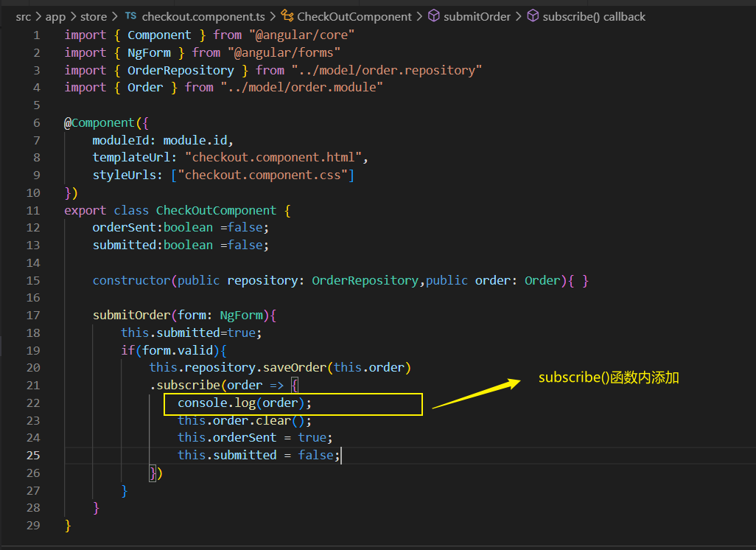The height and width of the screenshot is (550, 756).
Task: Select submitOrder in the breadcrumb
Action: tap(477, 17)
